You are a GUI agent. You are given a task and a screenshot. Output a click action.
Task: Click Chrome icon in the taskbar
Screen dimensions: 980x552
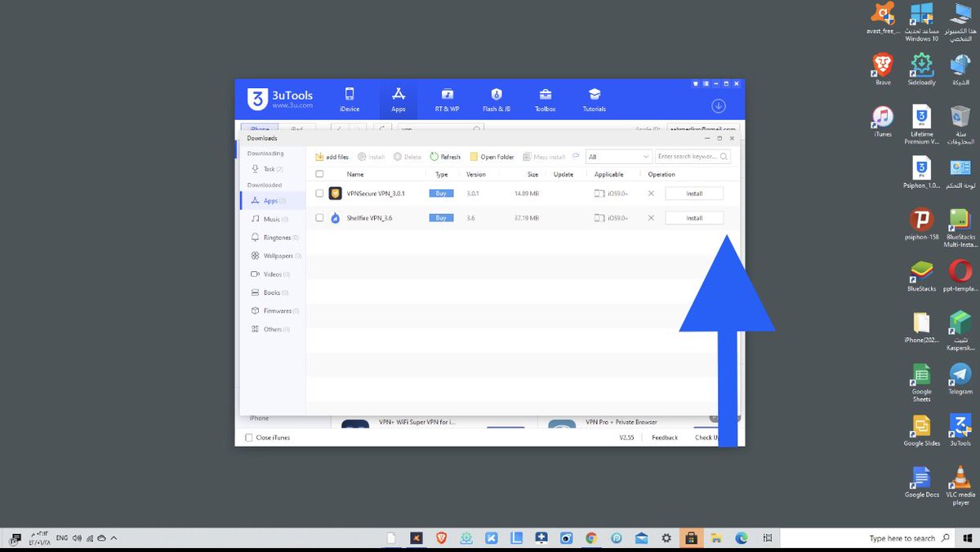(591, 538)
